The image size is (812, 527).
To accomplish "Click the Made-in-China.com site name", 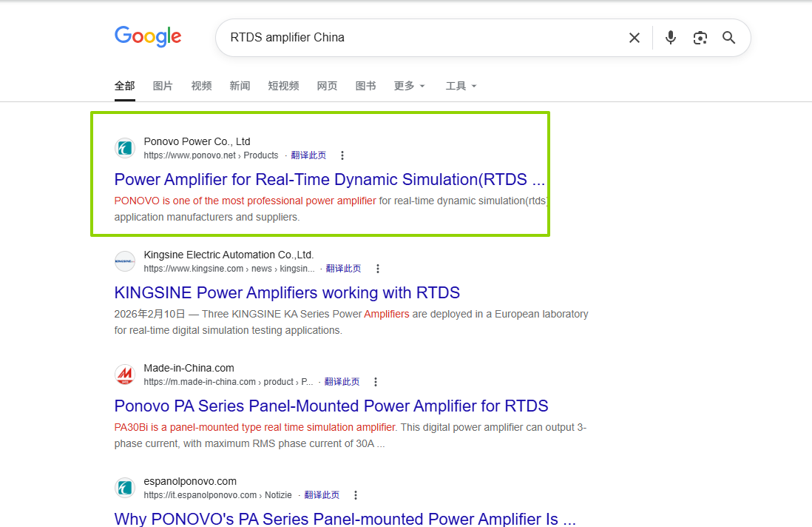I will click(189, 368).
